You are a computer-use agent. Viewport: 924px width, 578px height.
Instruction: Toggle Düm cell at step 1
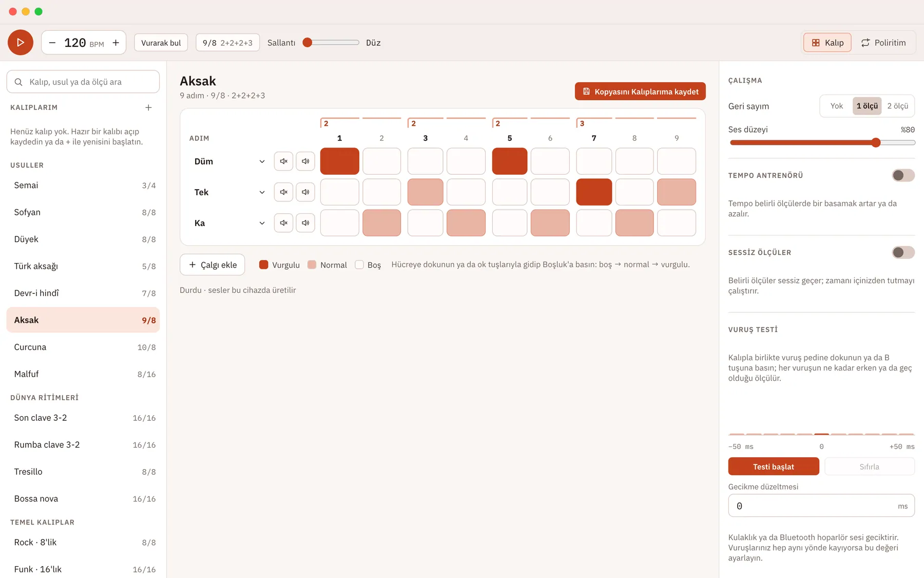pyautogui.click(x=339, y=161)
